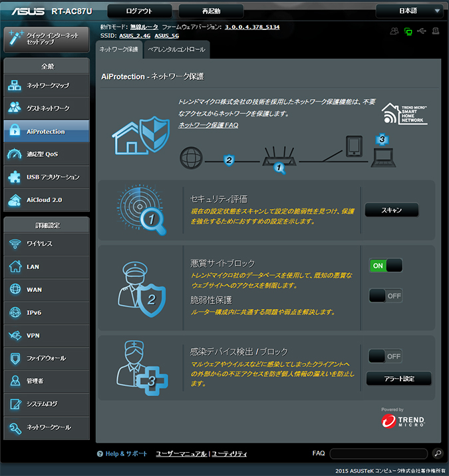Click the ASUS_5G SSID link

coord(166,36)
